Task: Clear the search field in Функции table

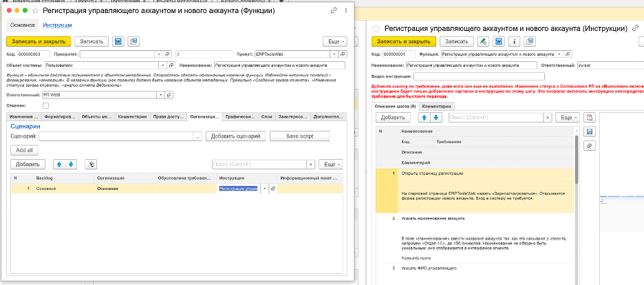Action: [x=311, y=165]
